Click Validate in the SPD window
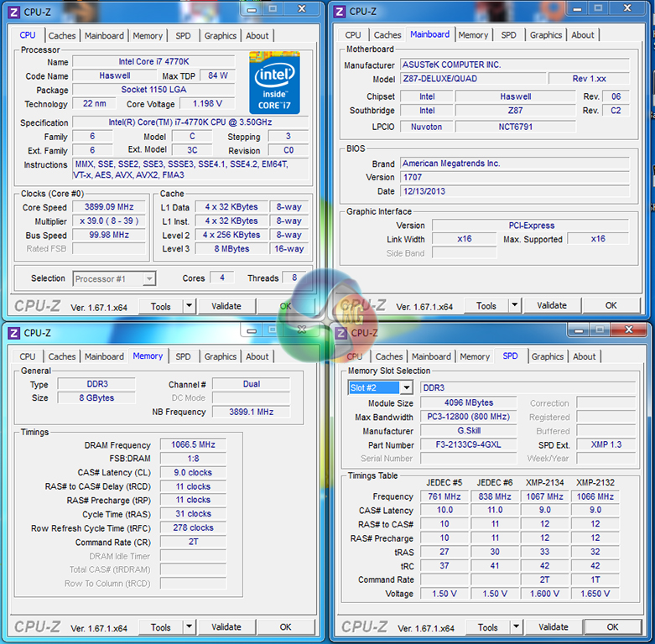 pyautogui.click(x=553, y=627)
